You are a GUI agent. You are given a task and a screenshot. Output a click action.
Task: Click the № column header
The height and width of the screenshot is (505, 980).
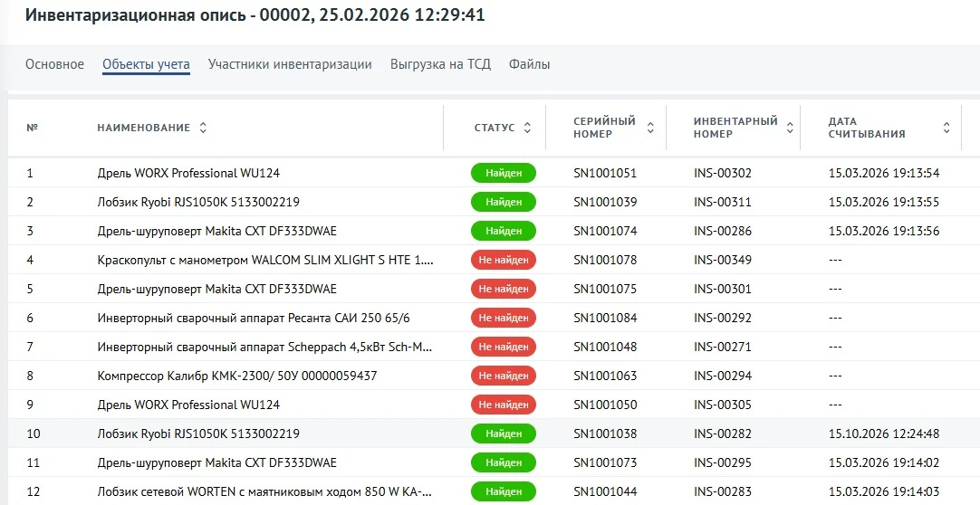coord(32,128)
